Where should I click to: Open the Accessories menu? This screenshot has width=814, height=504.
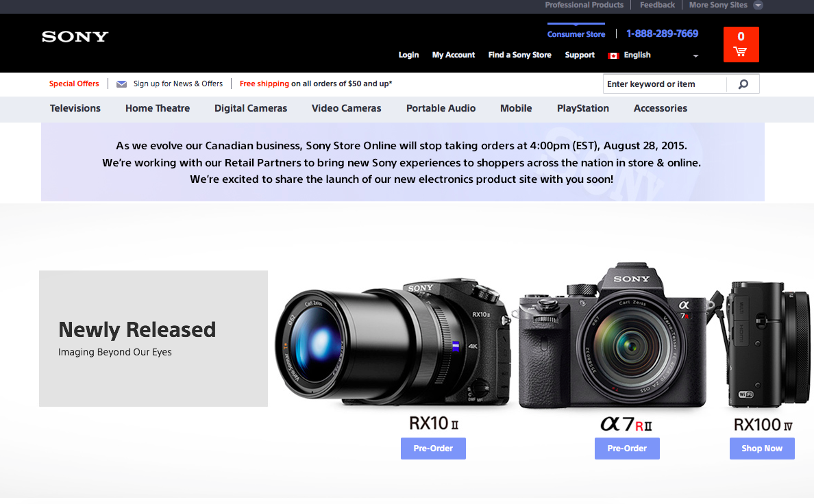point(660,108)
